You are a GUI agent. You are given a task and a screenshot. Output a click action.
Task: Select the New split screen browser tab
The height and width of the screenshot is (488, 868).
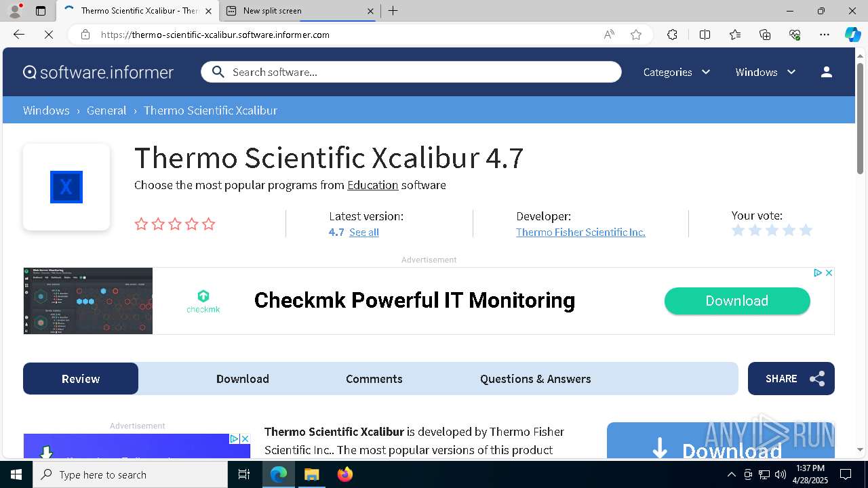coord(298,11)
